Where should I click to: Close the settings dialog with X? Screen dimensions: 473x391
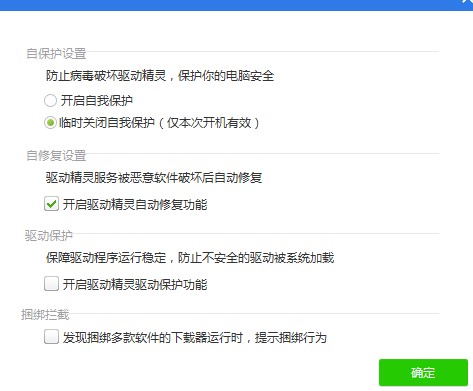[467, 2]
